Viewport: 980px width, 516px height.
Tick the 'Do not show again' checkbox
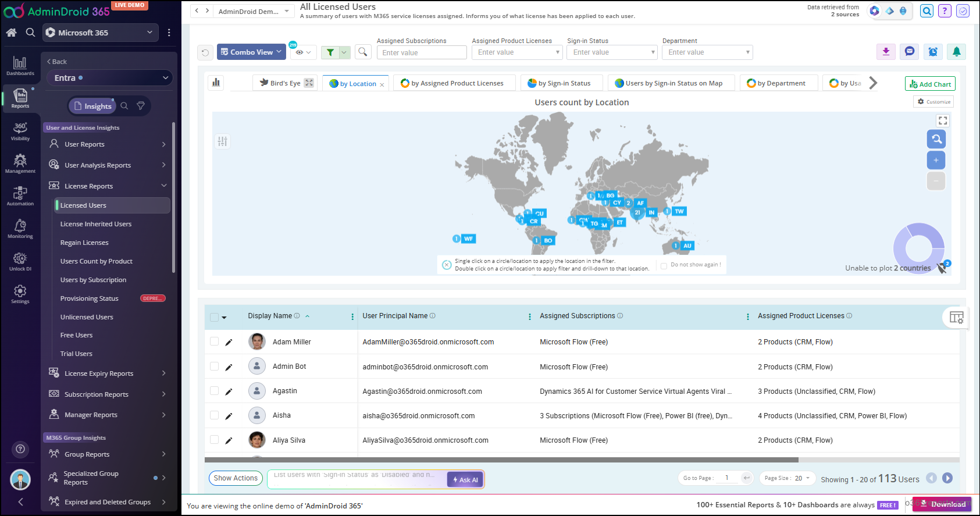tap(664, 266)
